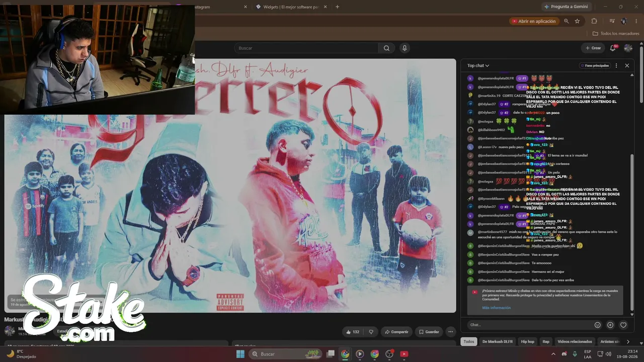Open the YouTube account avatar menu

coord(628,48)
